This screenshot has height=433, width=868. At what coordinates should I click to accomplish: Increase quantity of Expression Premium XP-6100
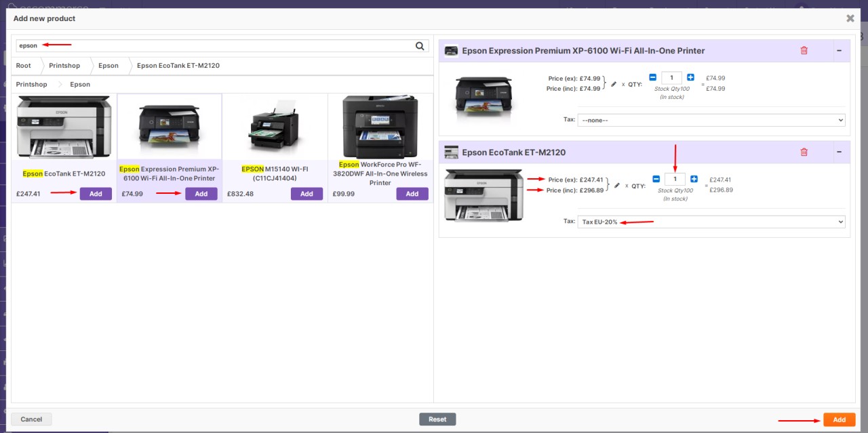pos(690,77)
